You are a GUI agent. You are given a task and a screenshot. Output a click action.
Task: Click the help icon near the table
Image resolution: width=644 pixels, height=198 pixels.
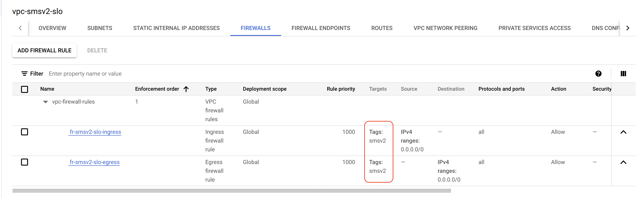pos(598,74)
